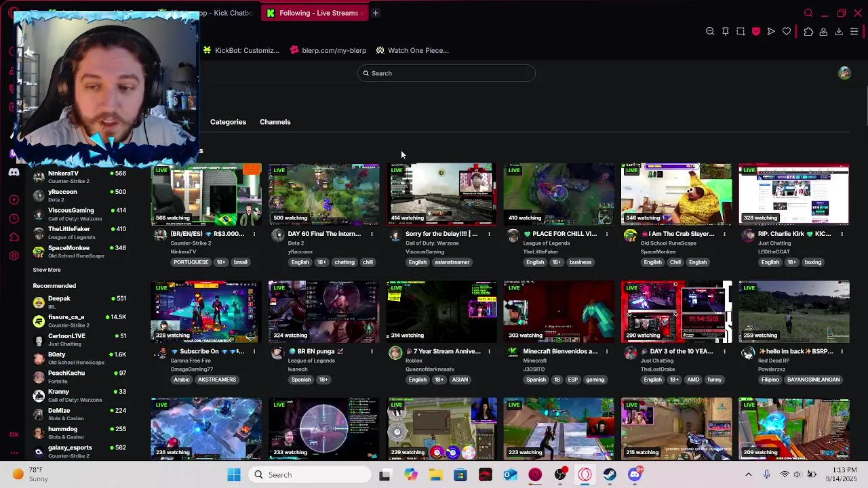
Task: Open Discord from the Opera GX sidebar
Action: point(14,173)
